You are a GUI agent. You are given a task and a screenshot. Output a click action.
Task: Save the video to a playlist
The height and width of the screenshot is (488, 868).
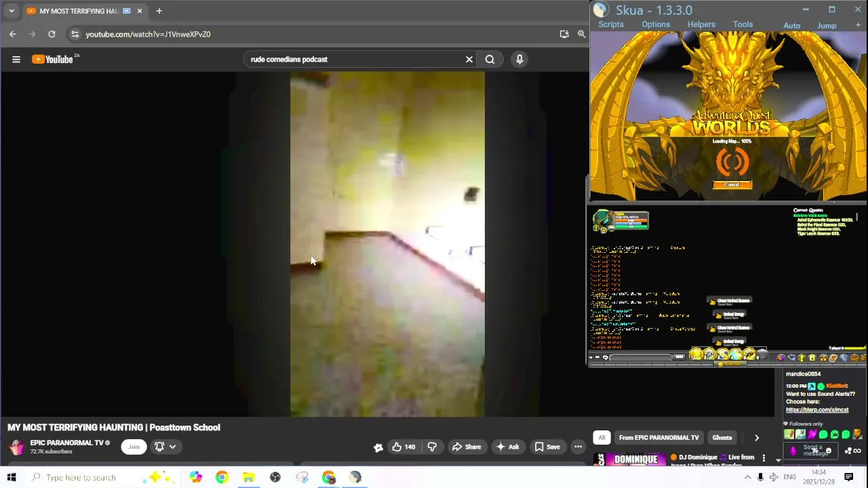(x=547, y=447)
